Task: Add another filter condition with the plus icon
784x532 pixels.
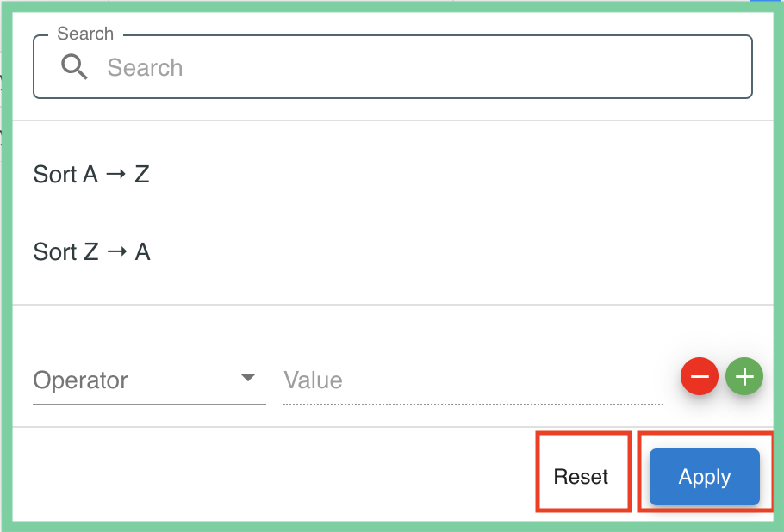Action: pos(744,376)
